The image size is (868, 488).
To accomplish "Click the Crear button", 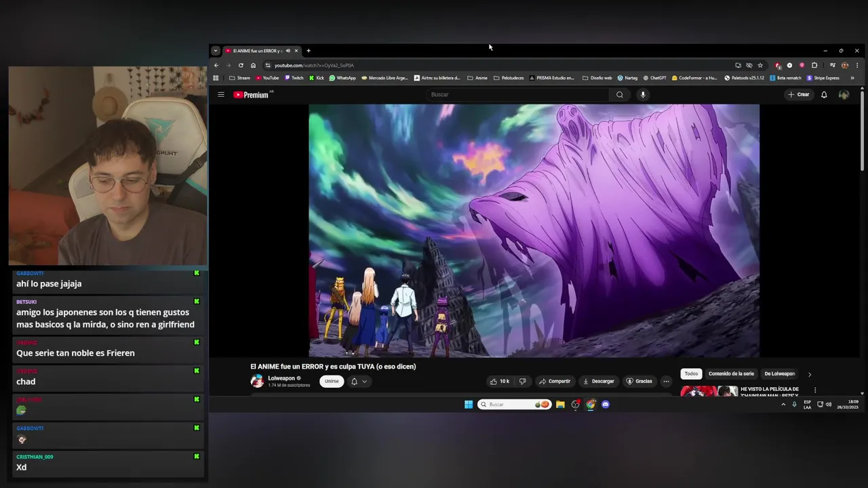I will pos(799,95).
